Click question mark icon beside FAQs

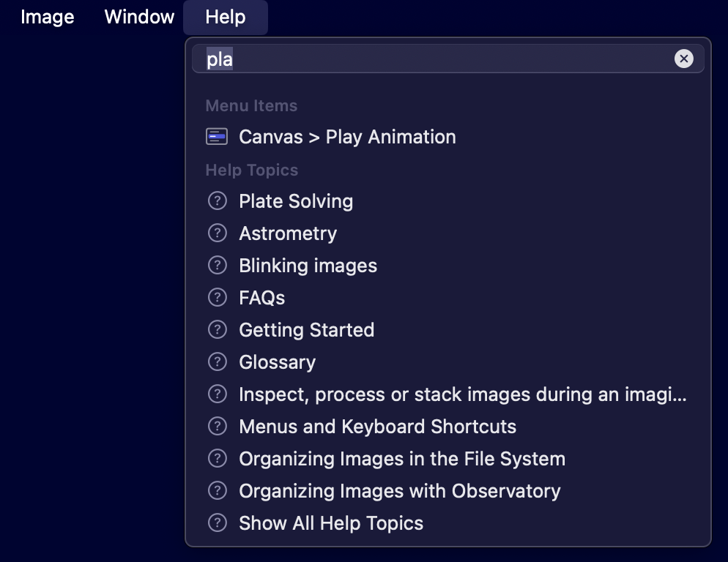pyautogui.click(x=218, y=298)
